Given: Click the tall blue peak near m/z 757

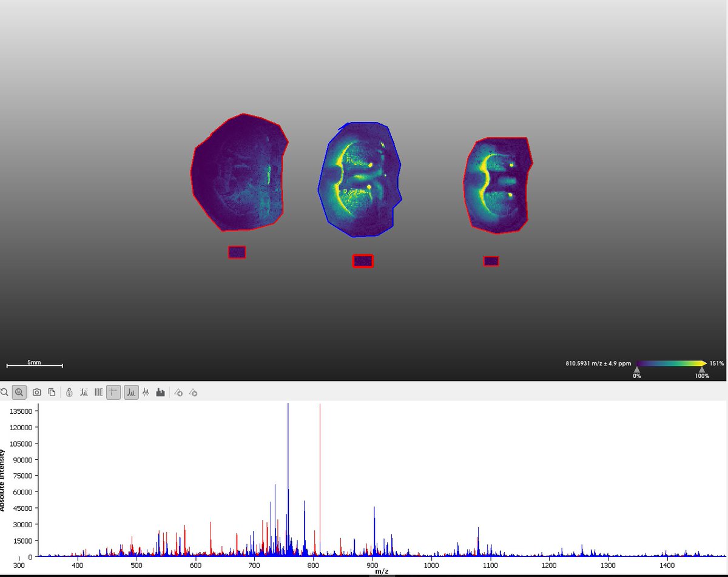Looking at the screenshot, I should (x=288, y=479).
